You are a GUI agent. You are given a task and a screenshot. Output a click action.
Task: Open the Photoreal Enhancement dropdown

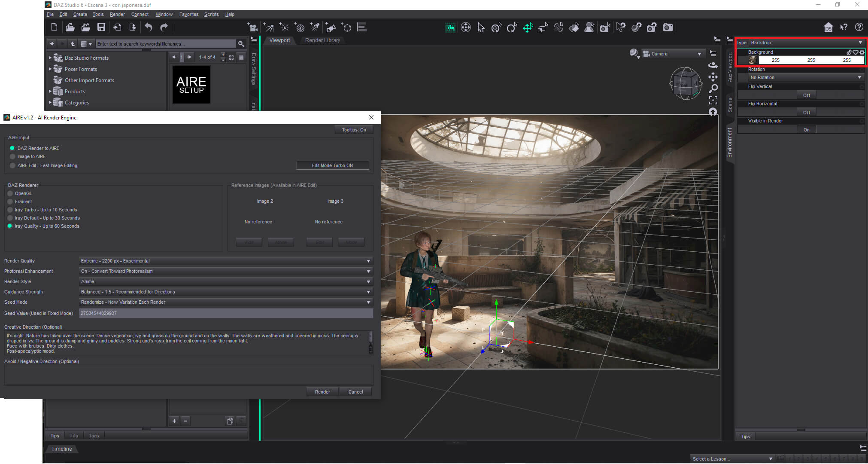coord(226,271)
